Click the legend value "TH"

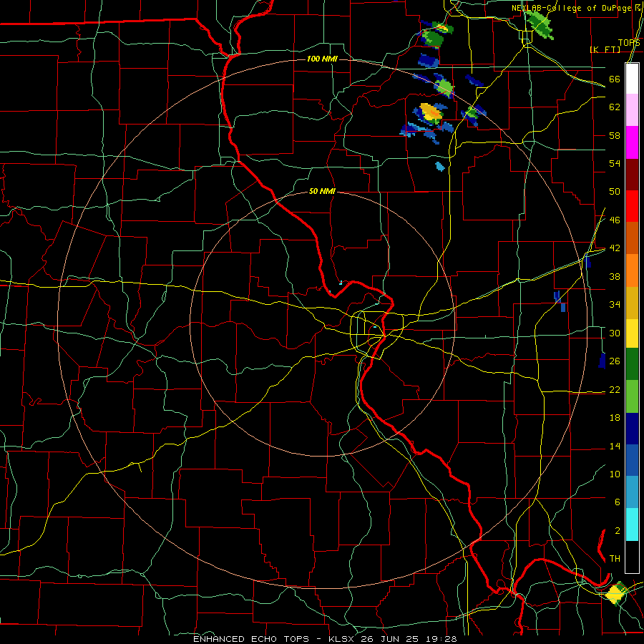pos(615,559)
